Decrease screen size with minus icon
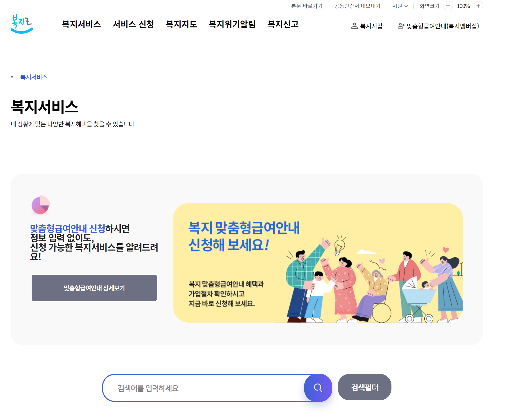 (448, 6)
